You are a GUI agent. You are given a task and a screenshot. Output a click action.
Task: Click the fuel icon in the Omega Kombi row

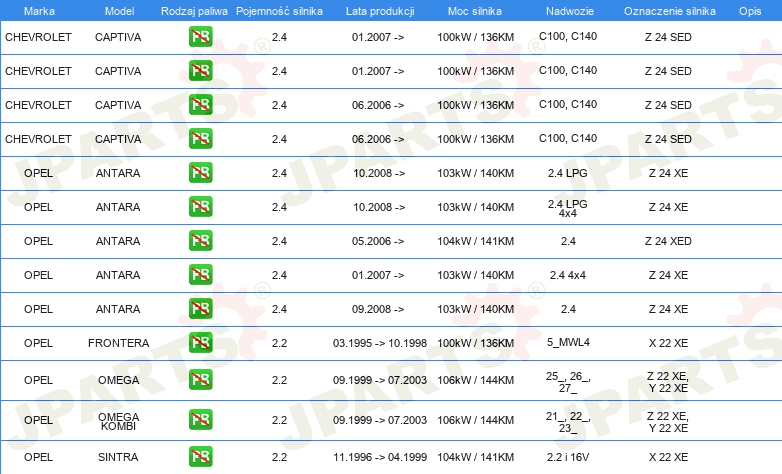(x=200, y=420)
